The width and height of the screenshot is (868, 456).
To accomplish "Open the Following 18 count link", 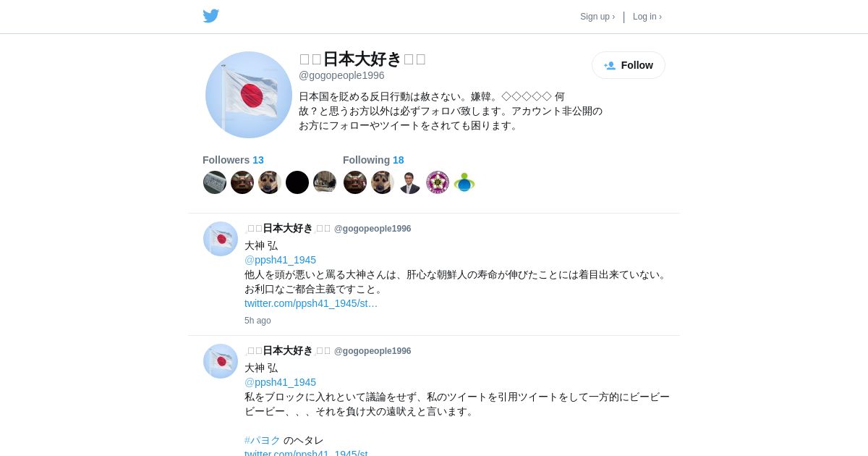I will pos(373,160).
